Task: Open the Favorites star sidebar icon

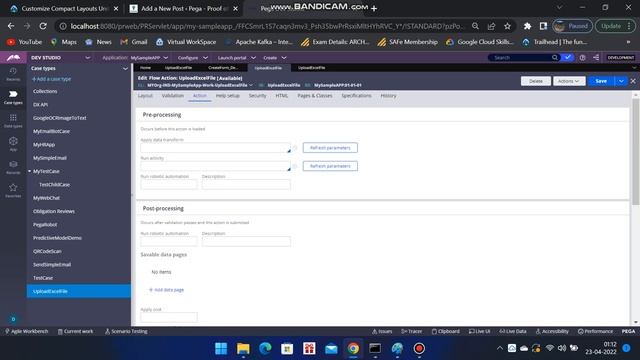Action: click(13, 191)
